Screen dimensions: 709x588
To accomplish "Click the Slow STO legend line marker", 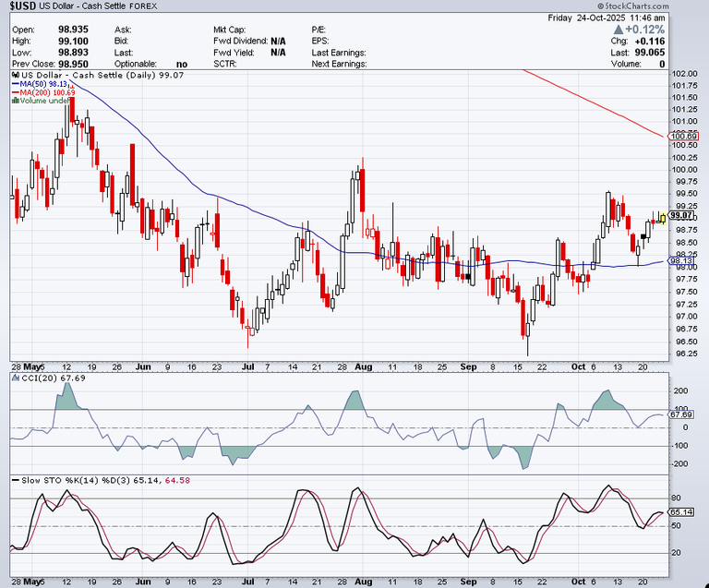I will pos(15,479).
